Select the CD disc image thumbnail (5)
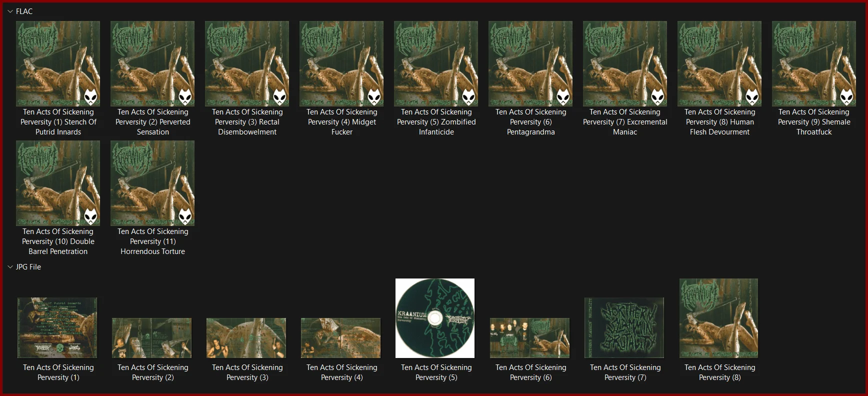The height and width of the screenshot is (396, 868). click(x=435, y=318)
